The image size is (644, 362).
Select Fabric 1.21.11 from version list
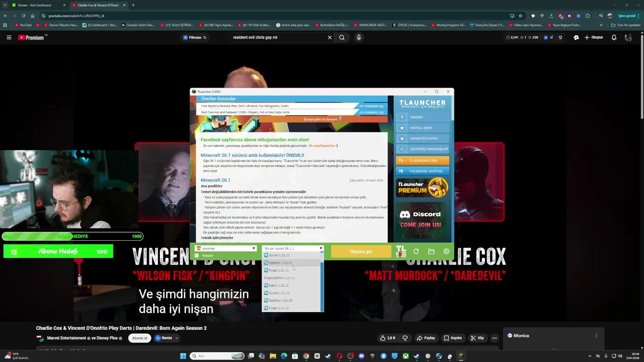pos(291,286)
